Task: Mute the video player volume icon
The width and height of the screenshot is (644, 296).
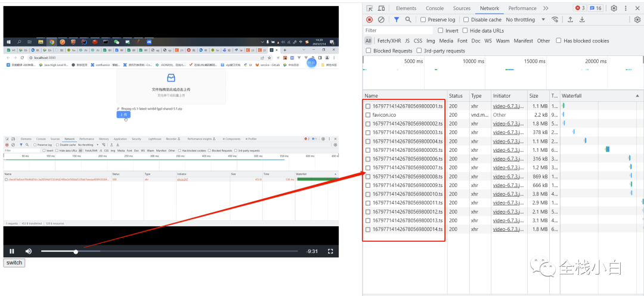Action: [29, 251]
